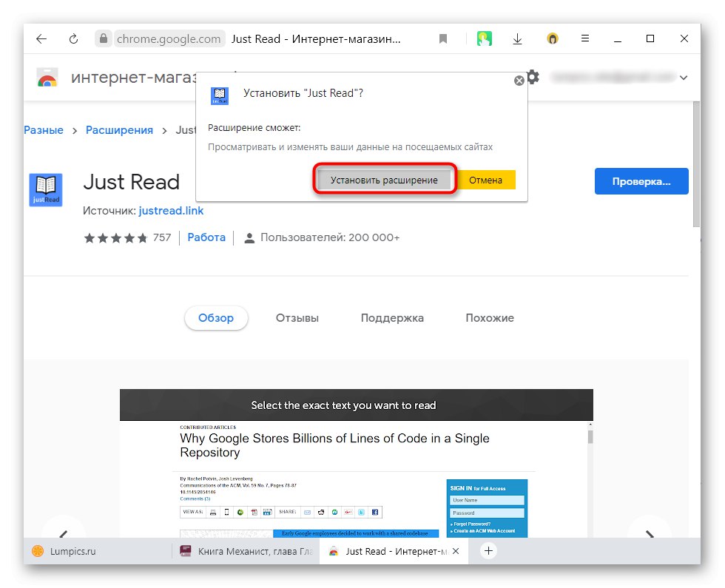Switch to the Отзывы tab
Screen dimensions: 725x588
(297, 318)
